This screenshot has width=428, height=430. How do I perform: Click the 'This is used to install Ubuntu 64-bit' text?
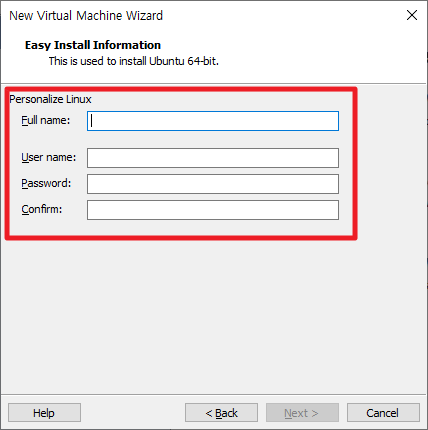point(134,61)
